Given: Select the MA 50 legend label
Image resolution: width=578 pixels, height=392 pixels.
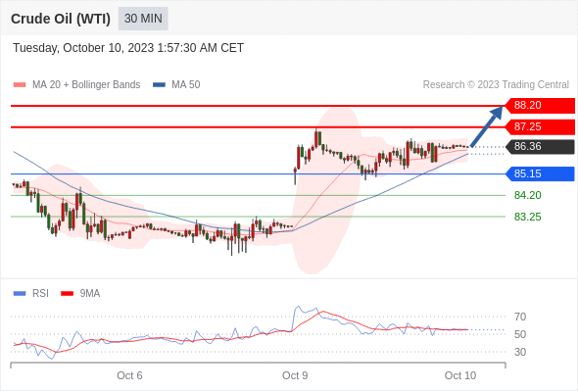Looking at the screenshot, I should [186, 85].
